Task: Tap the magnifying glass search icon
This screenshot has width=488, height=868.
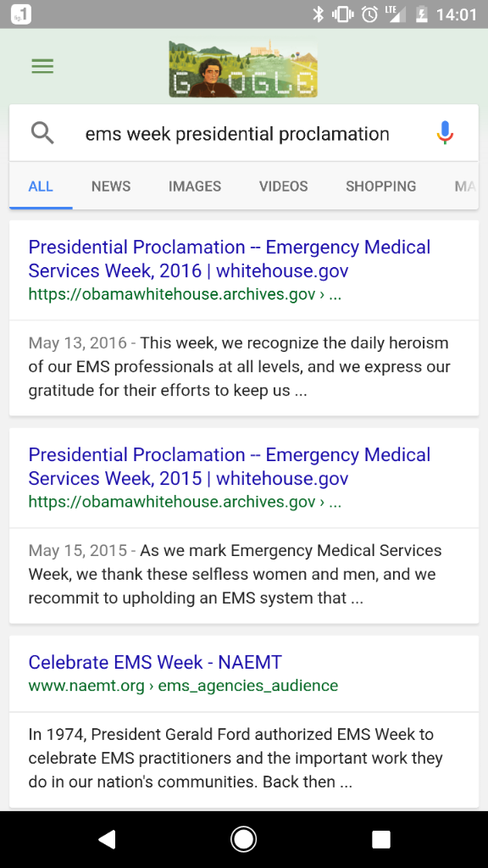Action: [x=42, y=133]
